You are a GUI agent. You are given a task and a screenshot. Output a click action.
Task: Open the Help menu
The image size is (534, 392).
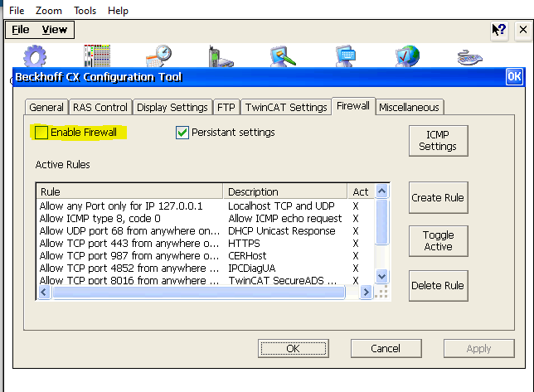(118, 11)
